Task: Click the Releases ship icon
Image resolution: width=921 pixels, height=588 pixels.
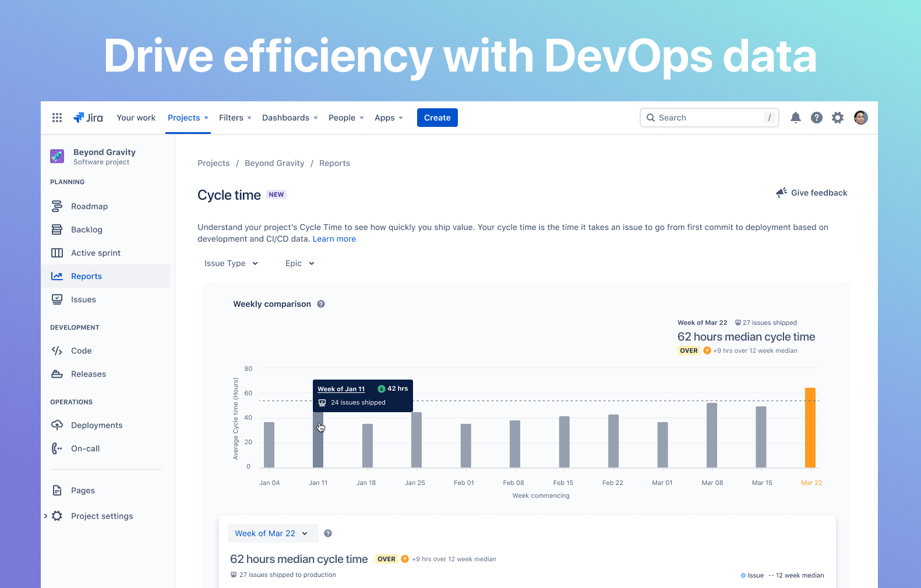Action: pyautogui.click(x=57, y=374)
